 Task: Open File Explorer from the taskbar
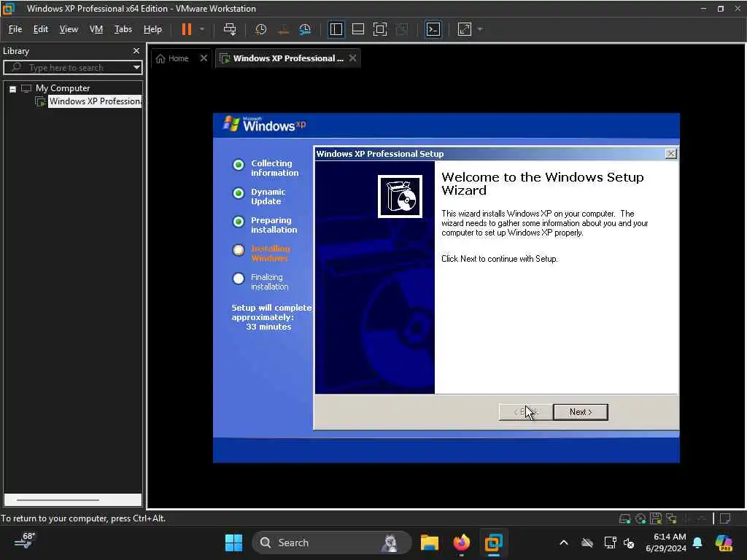[429, 542]
